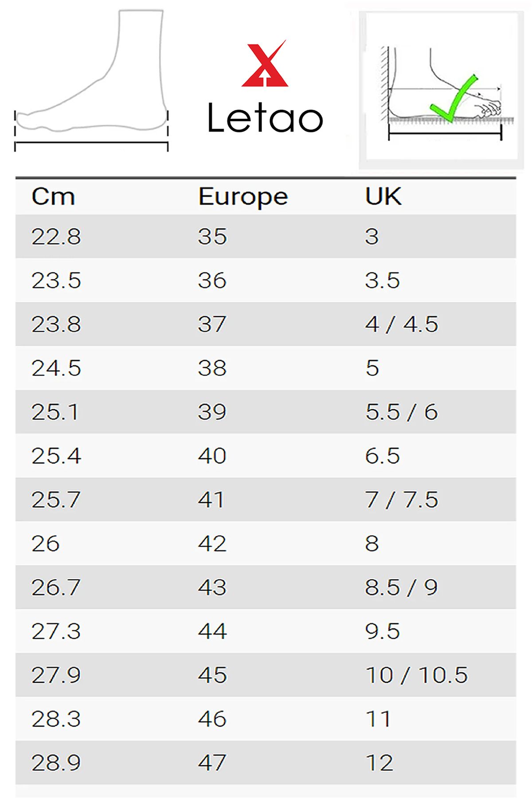532x798 pixels.
Task: Choose European size 38
Action: (x=212, y=368)
